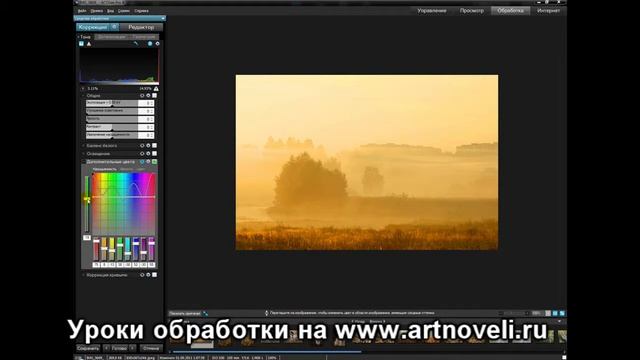Image resolution: width=640 pixels, height=360 pixels.
Task: Open the Детализация sub-tab
Action: pyautogui.click(x=112, y=37)
